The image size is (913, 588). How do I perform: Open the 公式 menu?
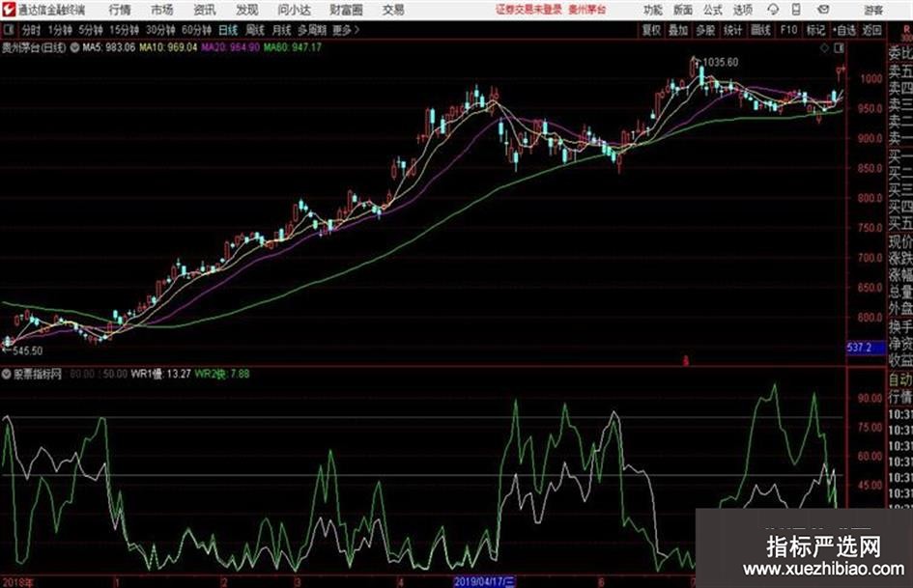click(x=713, y=10)
